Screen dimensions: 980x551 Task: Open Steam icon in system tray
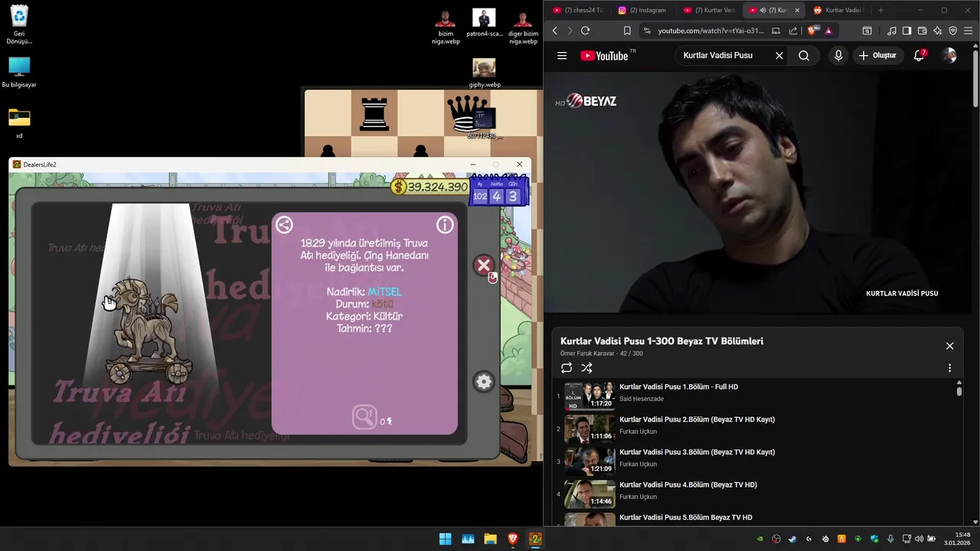(792, 539)
